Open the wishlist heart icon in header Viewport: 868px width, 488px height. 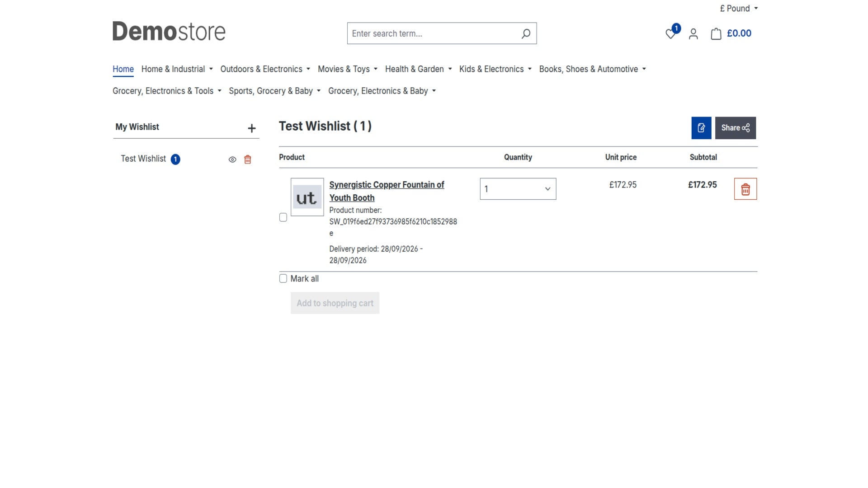[670, 34]
